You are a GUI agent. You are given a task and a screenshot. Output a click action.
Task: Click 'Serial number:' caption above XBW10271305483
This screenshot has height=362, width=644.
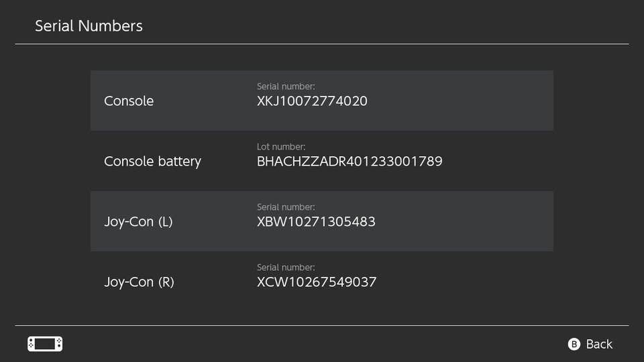286,207
